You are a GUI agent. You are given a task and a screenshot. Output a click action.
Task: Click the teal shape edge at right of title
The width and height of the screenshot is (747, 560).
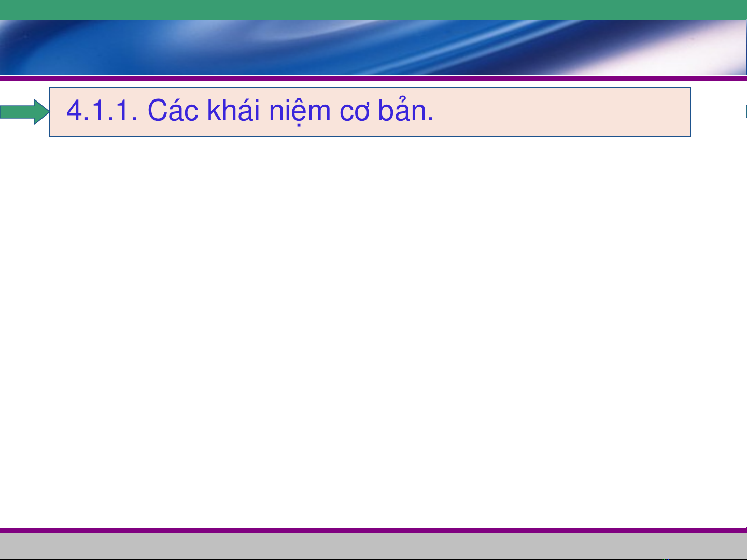coord(745,111)
